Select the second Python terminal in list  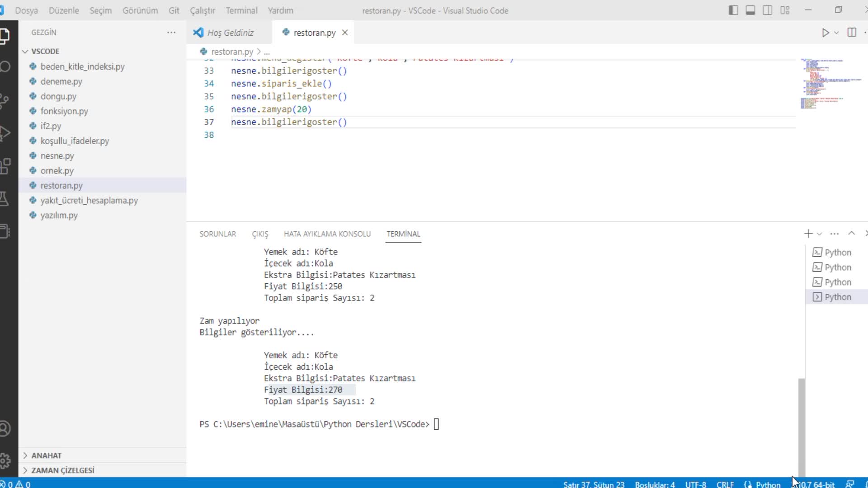pos(836,267)
